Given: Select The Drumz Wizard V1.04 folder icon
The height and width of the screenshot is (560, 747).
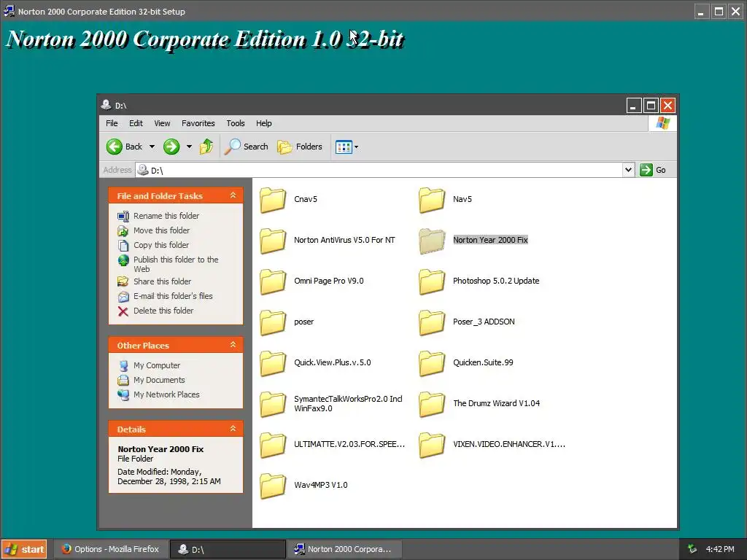Looking at the screenshot, I should [x=432, y=404].
